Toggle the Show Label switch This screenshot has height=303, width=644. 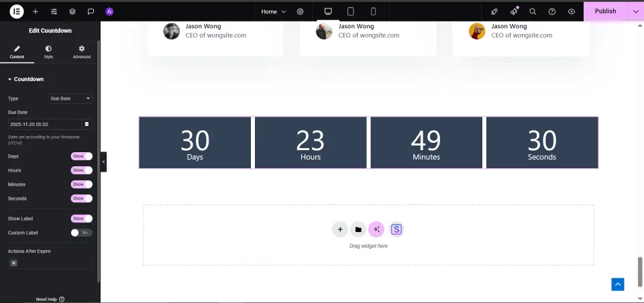click(x=81, y=219)
